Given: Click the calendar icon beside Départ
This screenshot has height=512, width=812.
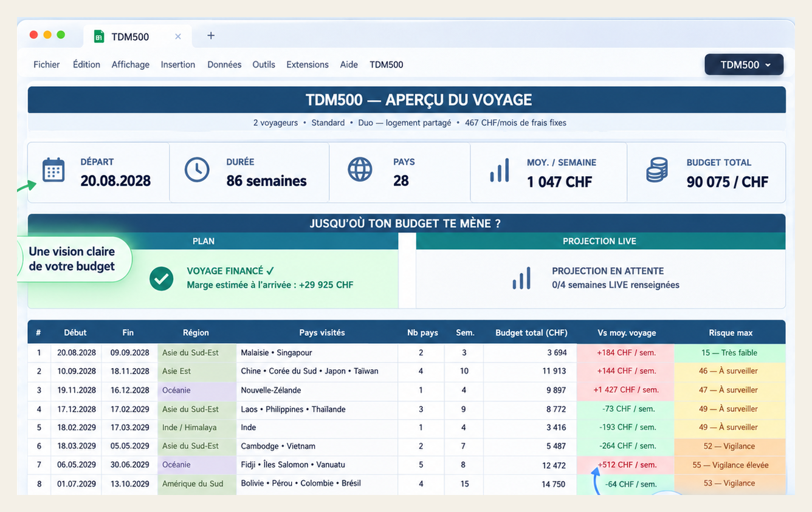Looking at the screenshot, I should 53,170.
